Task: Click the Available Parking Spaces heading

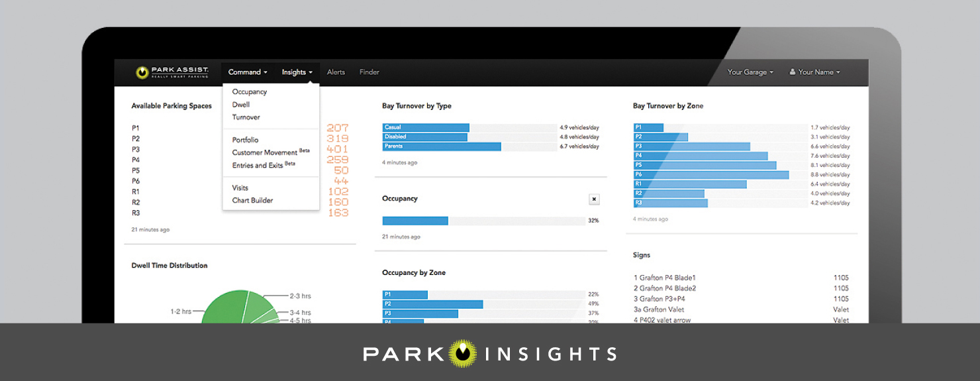Action: [171, 106]
